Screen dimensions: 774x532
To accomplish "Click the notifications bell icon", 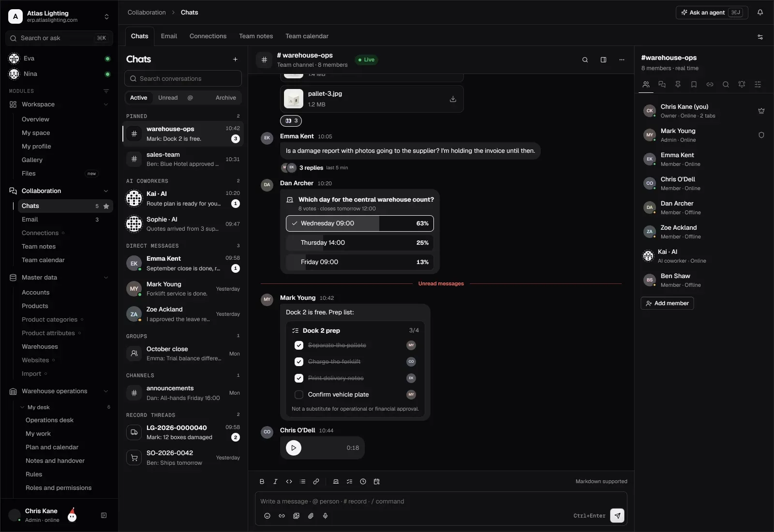I will pos(760,13).
